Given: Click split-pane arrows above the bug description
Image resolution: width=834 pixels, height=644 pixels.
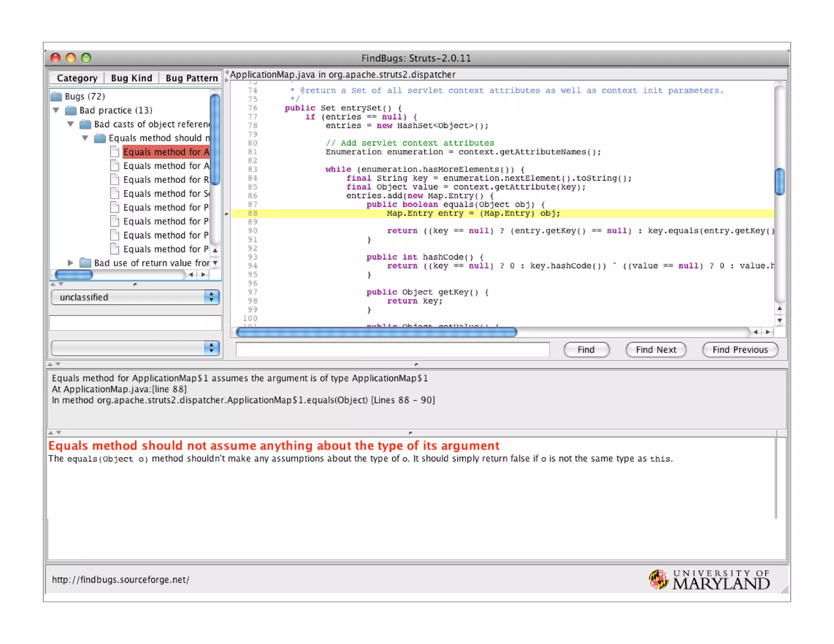Looking at the screenshot, I should pyautogui.click(x=55, y=433).
